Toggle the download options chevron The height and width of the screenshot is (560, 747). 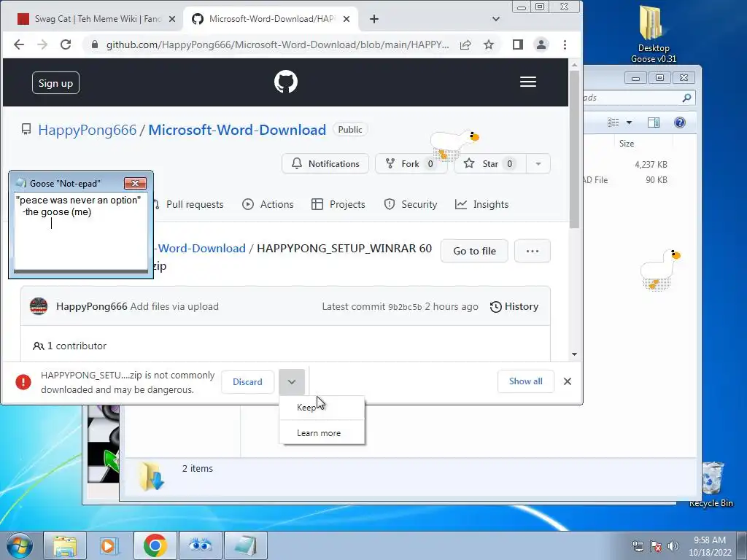[x=292, y=382]
